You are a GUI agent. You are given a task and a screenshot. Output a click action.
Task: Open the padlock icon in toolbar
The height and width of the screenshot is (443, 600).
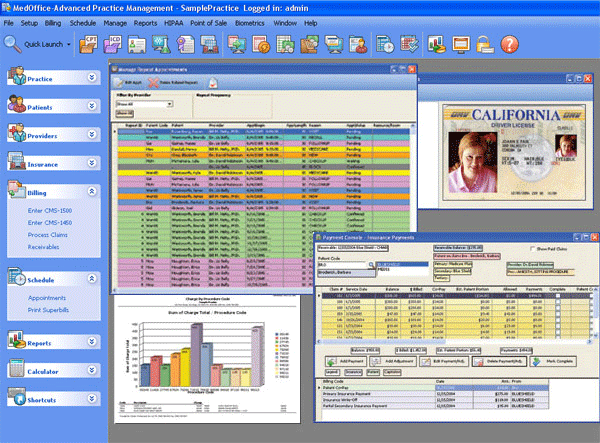(x=484, y=44)
